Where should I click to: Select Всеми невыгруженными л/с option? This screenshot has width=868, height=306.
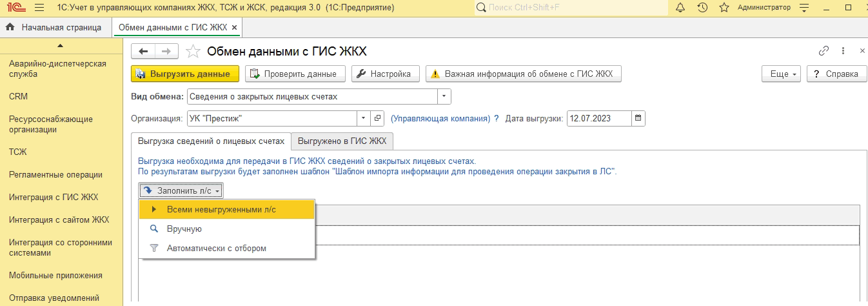(x=221, y=209)
